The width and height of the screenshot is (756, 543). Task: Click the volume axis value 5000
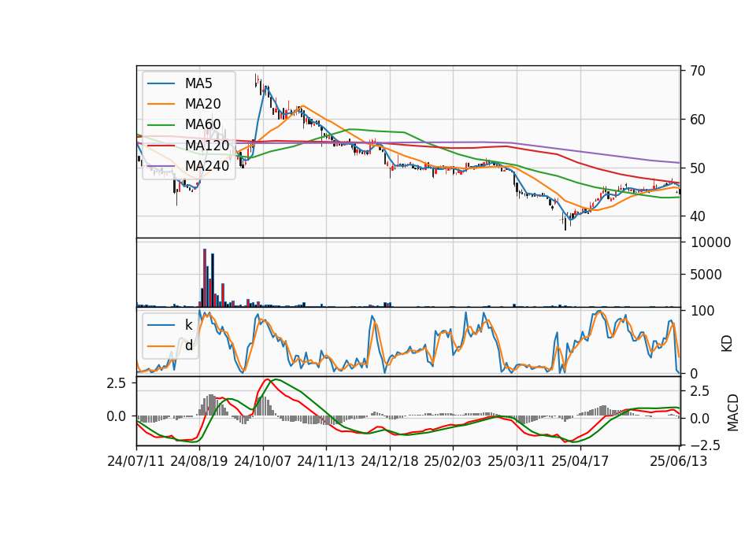706,275
